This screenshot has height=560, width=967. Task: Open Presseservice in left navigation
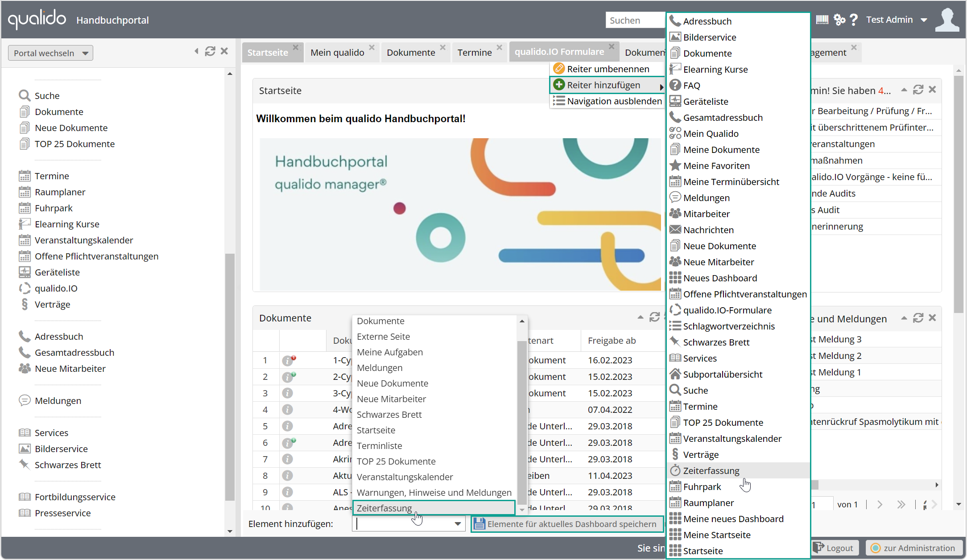pyautogui.click(x=62, y=513)
